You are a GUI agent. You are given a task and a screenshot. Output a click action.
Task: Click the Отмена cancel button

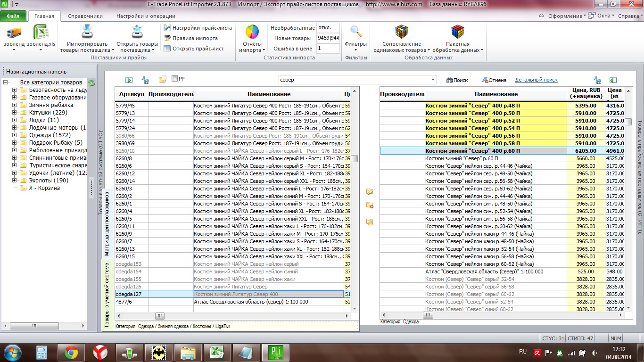pyautogui.click(x=494, y=80)
